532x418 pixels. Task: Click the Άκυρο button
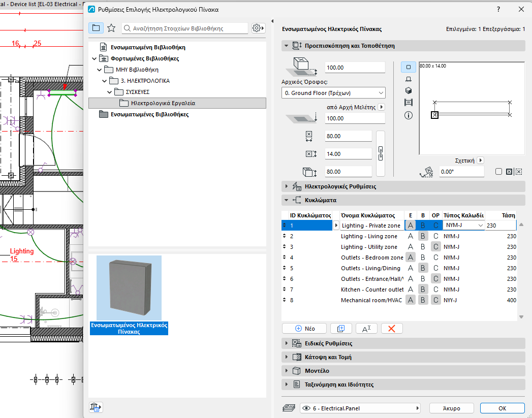(x=452, y=408)
